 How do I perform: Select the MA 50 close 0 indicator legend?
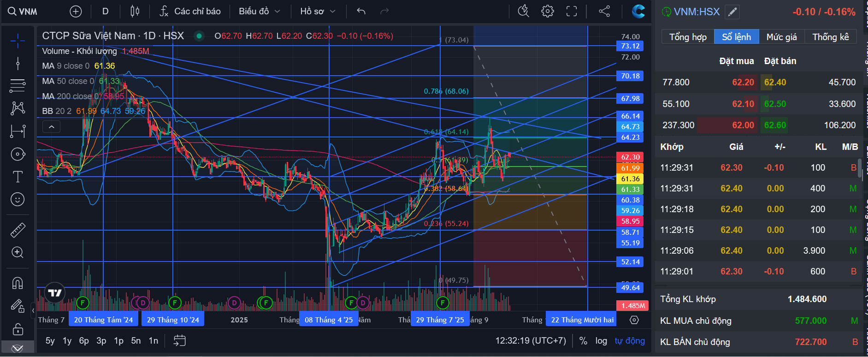68,81
